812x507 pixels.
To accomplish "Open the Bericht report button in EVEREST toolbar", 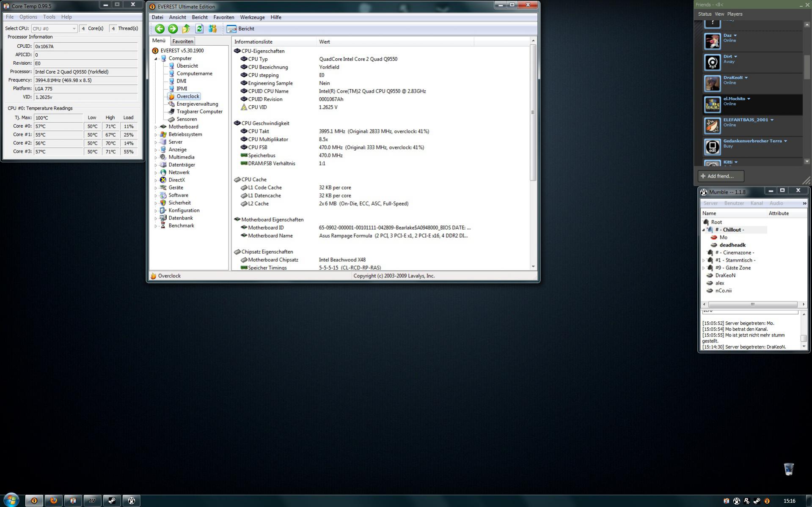I will [240, 29].
